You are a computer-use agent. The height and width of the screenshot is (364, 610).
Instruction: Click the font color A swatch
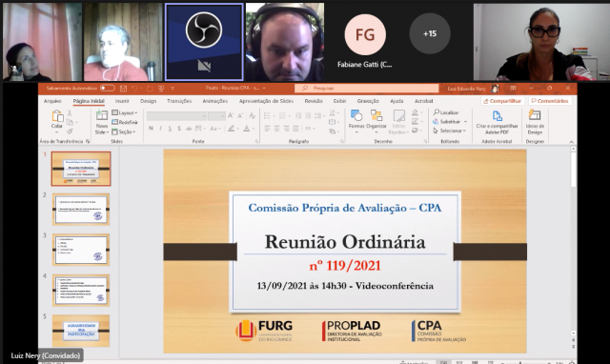(x=246, y=129)
